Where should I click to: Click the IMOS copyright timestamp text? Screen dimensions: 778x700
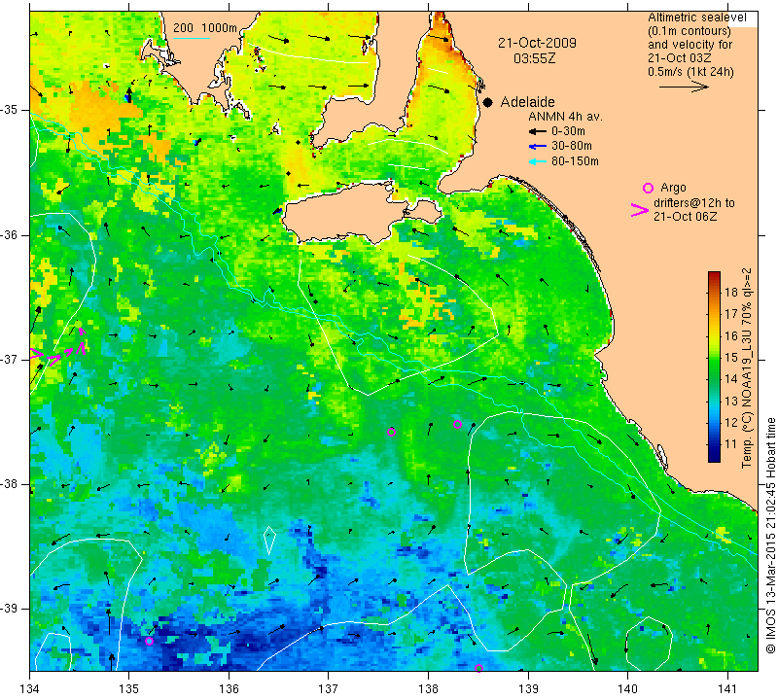pos(770,536)
